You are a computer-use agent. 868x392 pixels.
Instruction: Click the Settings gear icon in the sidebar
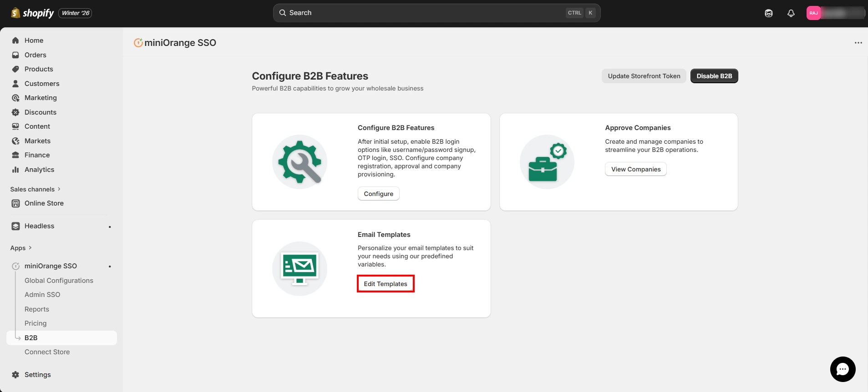(15, 375)
